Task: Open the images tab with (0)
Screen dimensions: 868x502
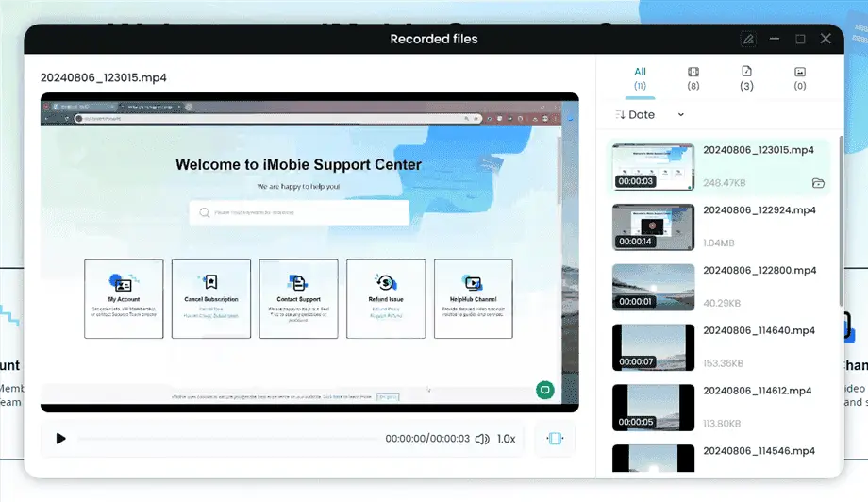Action: point(800,78)
